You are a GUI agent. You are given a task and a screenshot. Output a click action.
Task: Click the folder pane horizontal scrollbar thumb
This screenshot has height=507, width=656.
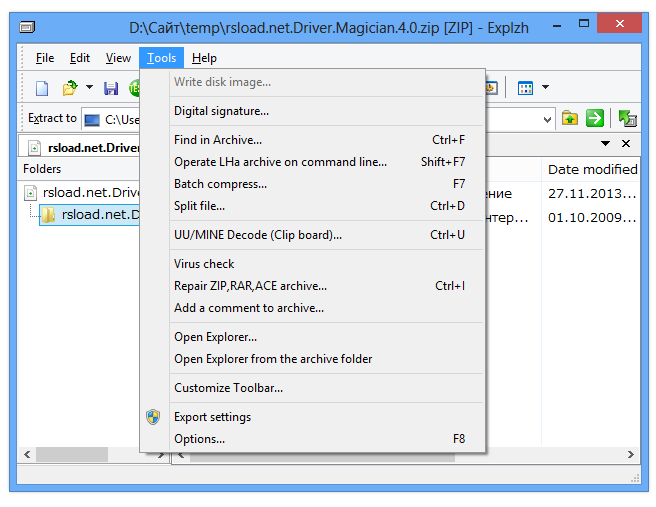[72, 455]
